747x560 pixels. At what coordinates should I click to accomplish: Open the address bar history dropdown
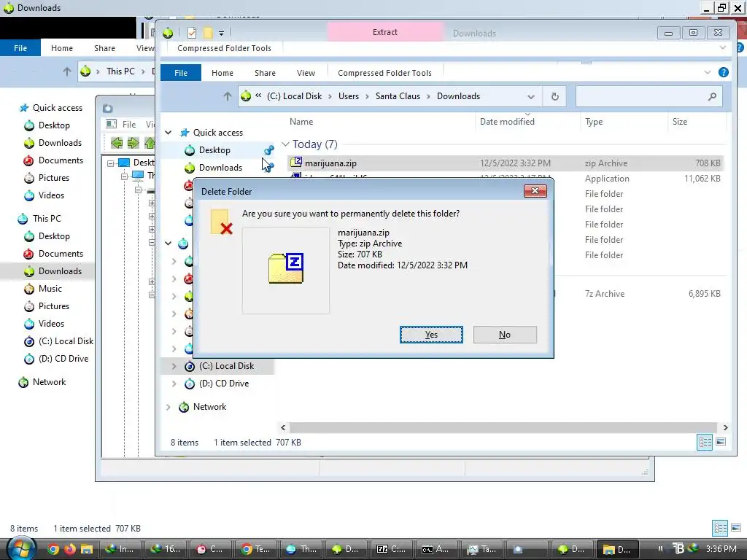[531, 97]
